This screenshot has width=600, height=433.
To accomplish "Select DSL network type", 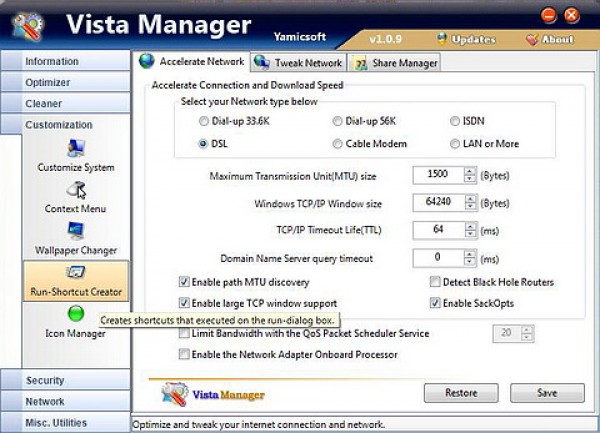I will coord(203,144).
